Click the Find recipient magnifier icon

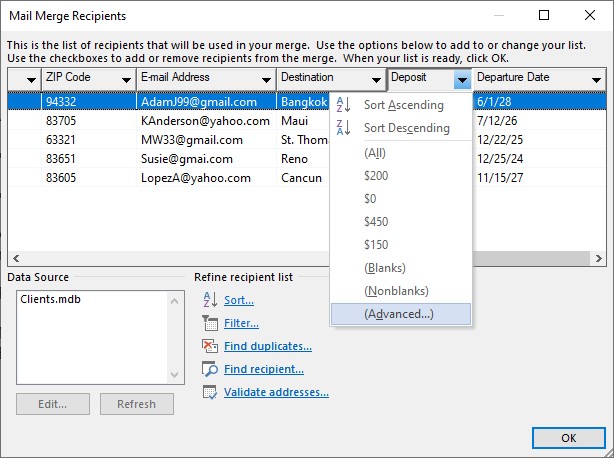[210, 369]
